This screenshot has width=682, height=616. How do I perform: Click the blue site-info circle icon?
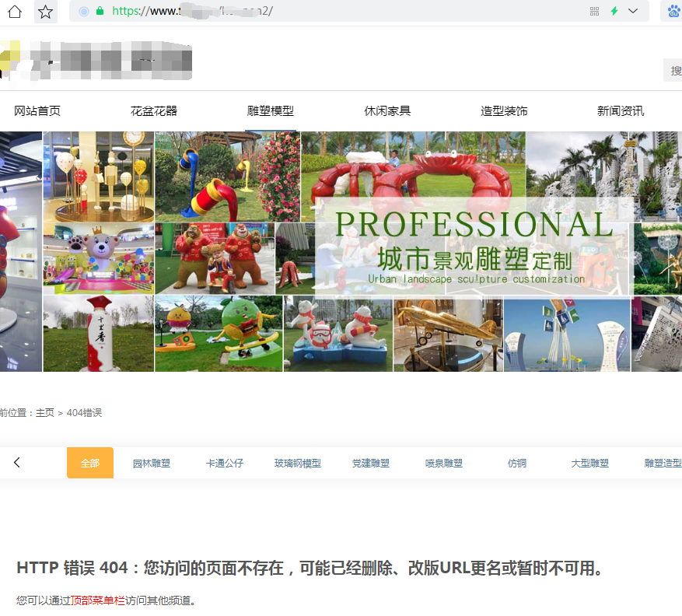[84, 12]
